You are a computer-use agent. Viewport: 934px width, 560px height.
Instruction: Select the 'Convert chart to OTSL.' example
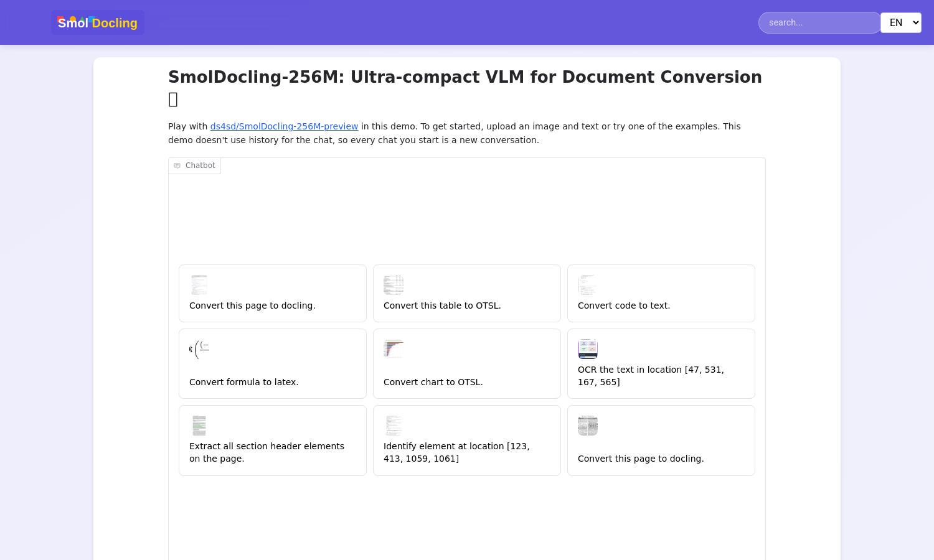point(467,363)
